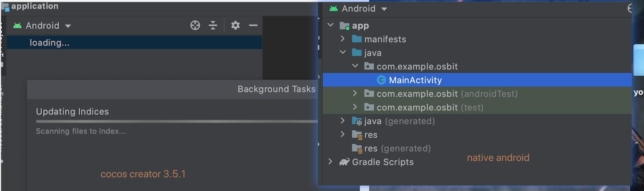This screenshot has height=191, width=644.
Task: Select the res (generated) folder
Action: point(397,148)
